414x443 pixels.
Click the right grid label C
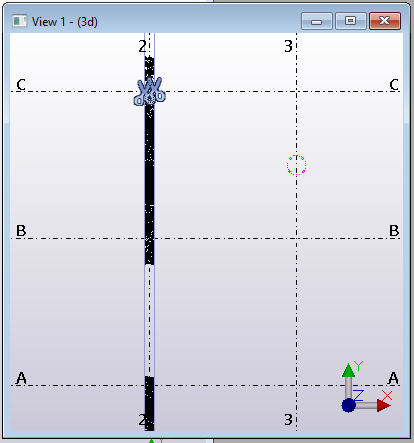click(394, 85)
